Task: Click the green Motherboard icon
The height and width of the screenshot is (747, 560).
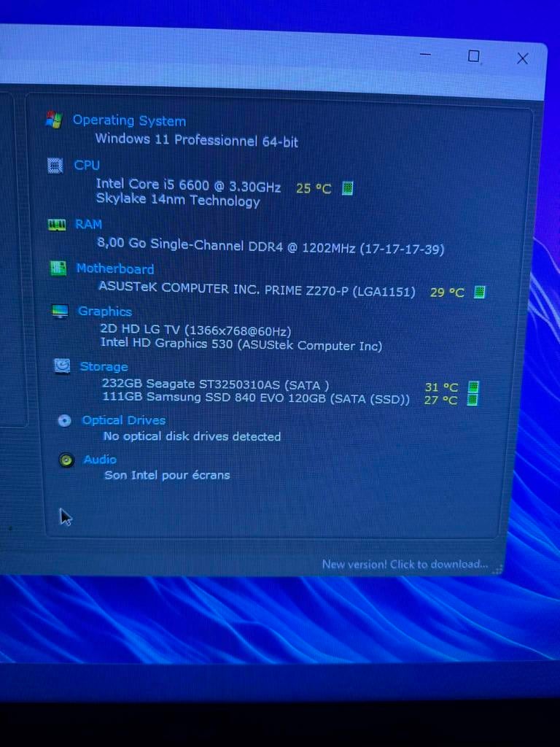Action: click(x=58, y=268)
